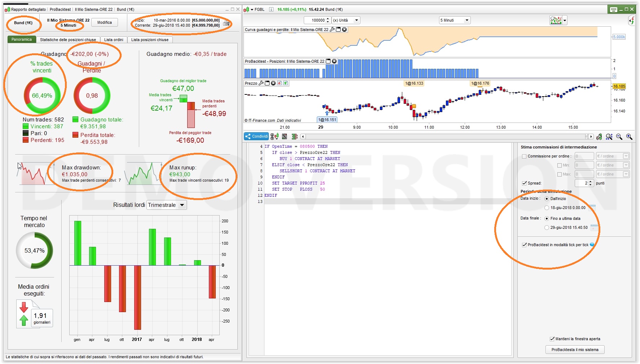640x364 pixels.
Task: Open Commissione per ordine unit dropdown
Action: (613, 156)
